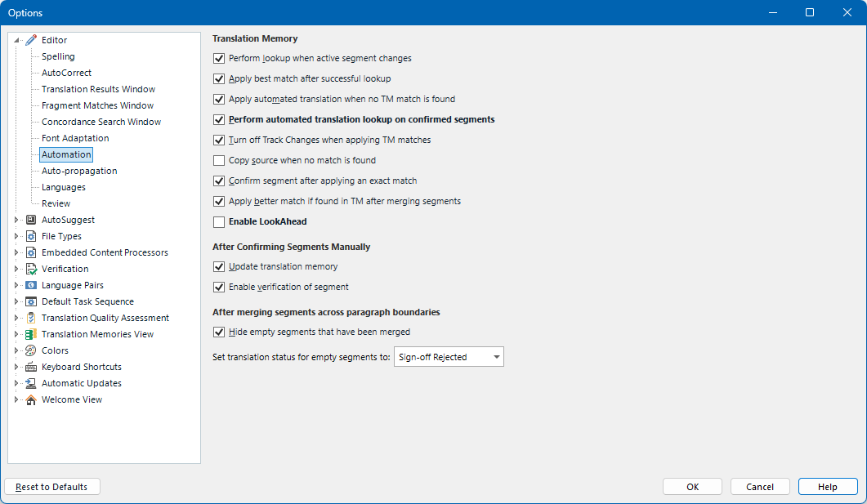Expand Translation Memories View node arrow
This screenshot has width=867, height=504.
pos(16,334)
